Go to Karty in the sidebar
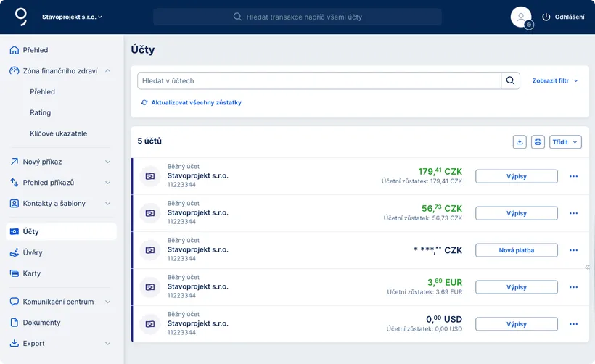Screen dimensions: 595x364 32,273
